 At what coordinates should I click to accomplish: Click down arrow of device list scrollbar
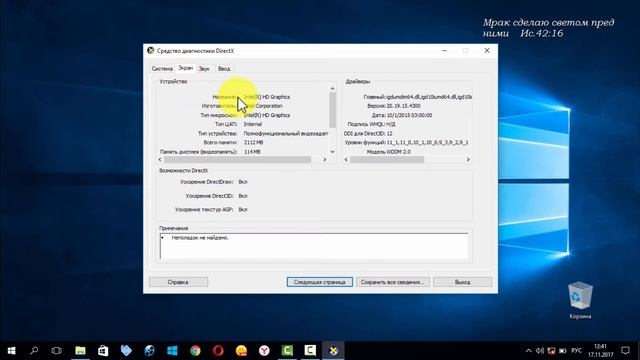click(x=332, y=151)
